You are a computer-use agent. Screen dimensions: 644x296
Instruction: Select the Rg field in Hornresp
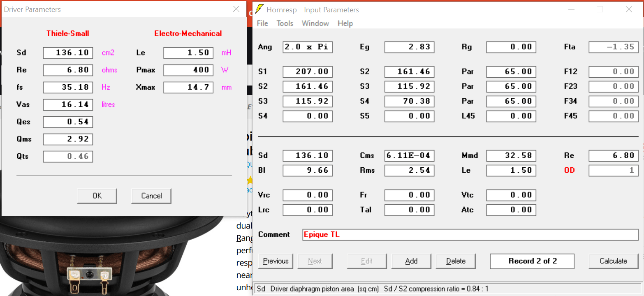pyautogui.click(x=511, y=47)
